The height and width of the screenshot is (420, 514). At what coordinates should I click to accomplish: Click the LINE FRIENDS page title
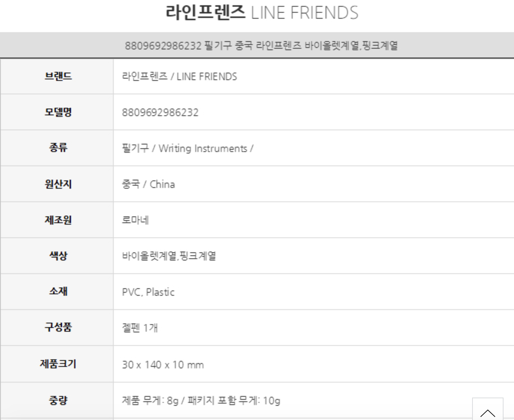pos(262,13)
